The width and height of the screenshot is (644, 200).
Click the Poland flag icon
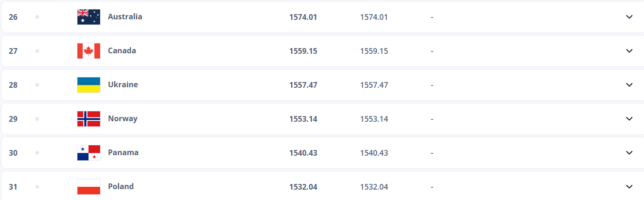tap(89, 187)
